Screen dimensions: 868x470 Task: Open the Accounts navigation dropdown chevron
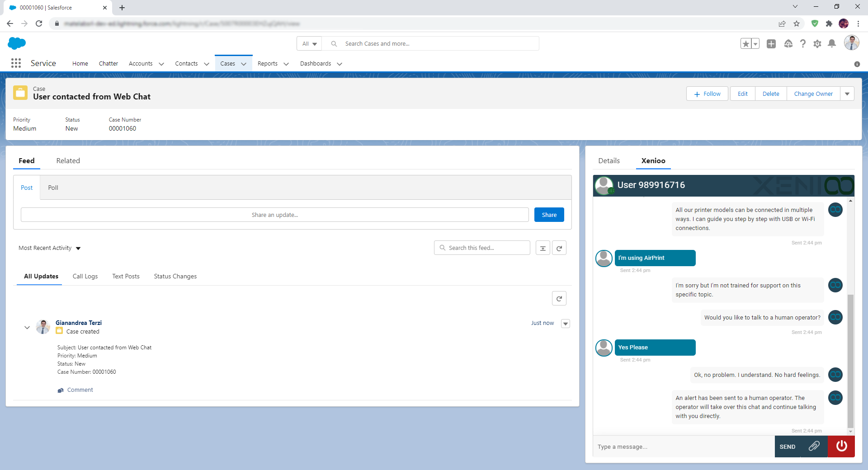tap(161, 64)
